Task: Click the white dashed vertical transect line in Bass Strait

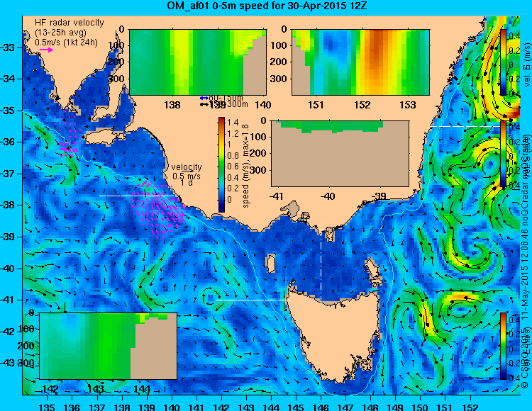Action: point(321,261)
